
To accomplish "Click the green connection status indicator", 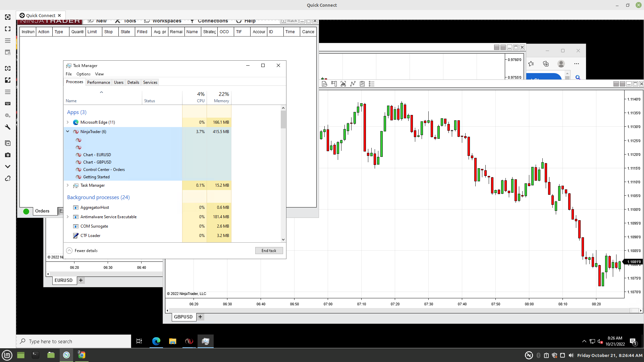I will click(x=26, y=211).
